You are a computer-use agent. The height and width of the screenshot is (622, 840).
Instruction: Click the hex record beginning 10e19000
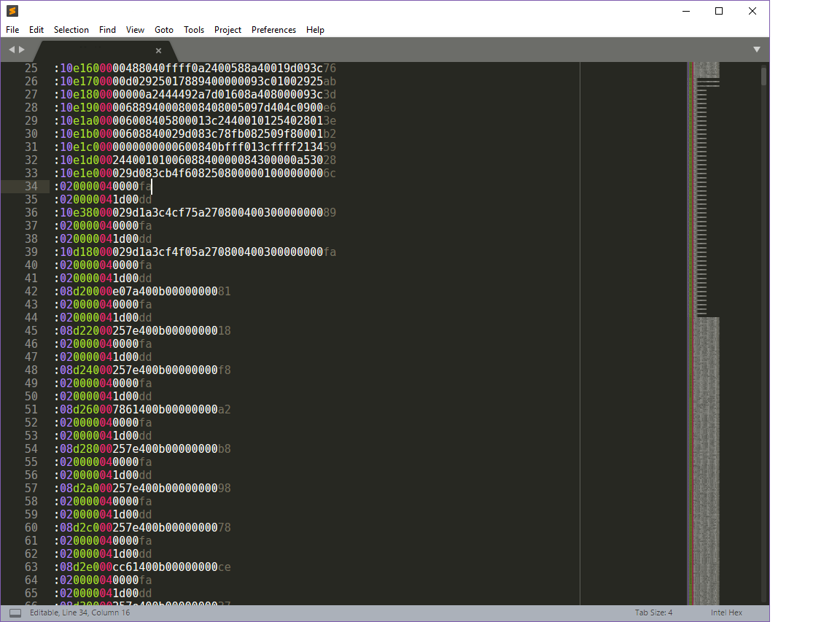pos(195,108)
